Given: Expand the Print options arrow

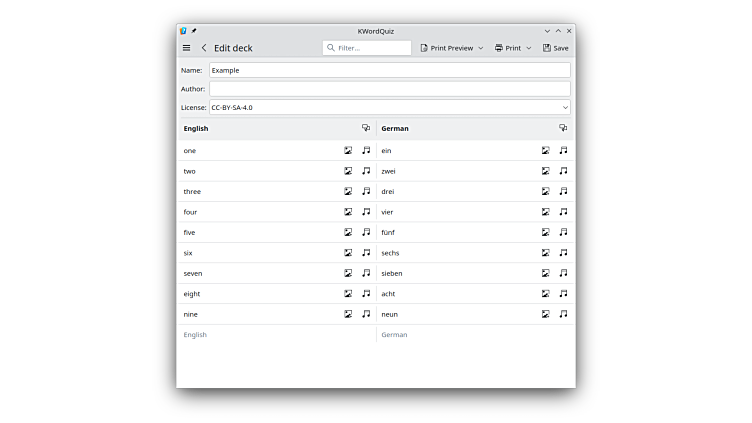Looking at the screenshot, I should point(529,48).
